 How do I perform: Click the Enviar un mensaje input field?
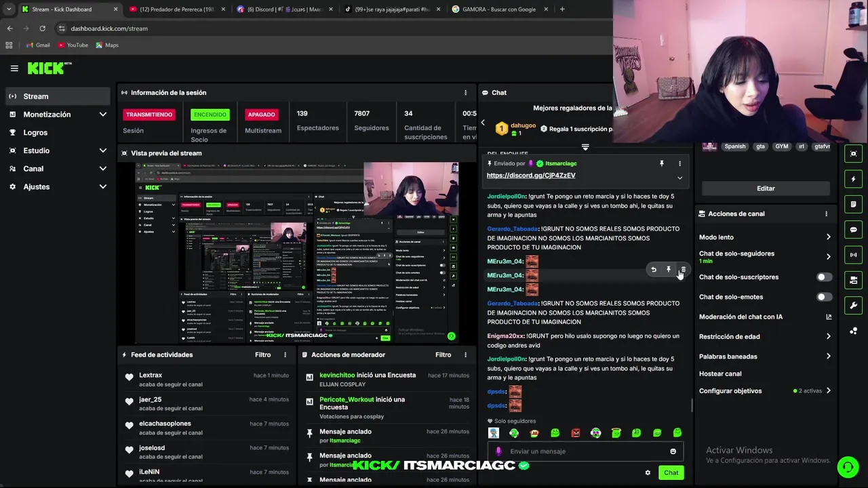(x=585, y=451)
